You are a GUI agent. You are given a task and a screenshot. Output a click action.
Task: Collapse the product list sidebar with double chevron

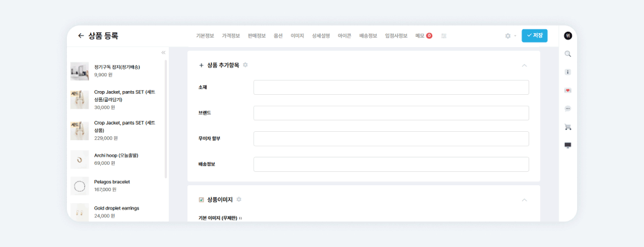click(x=163, y=52)
